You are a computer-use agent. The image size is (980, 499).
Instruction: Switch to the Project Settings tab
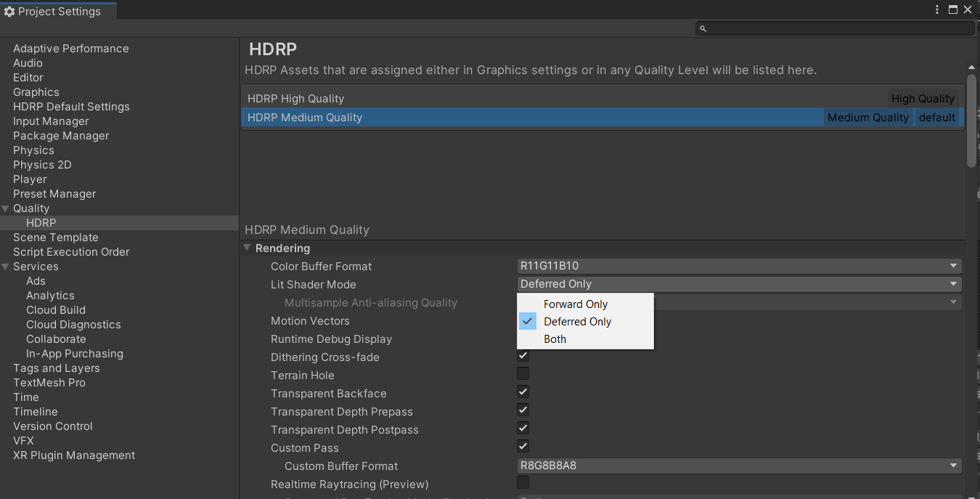pos(57,11)
